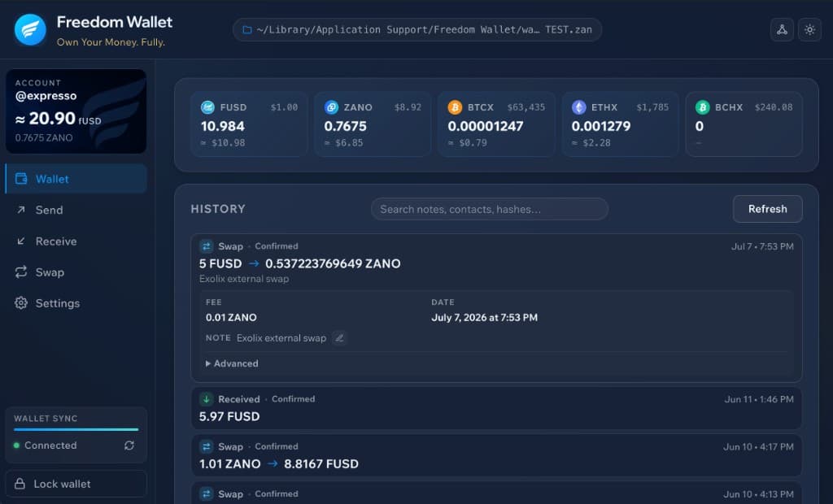The image size is (833, 504).
Task: Click the wallet sync refresh icon
Action: point(129,445)
